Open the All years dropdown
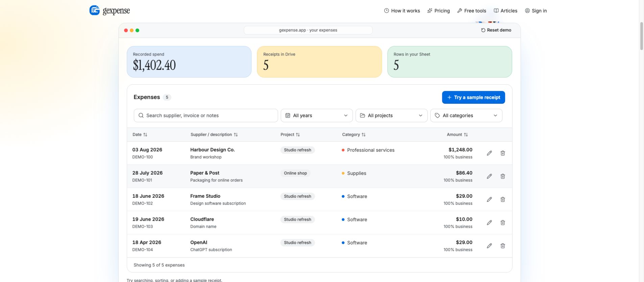The width and height of the screenshot is (644, 282). point(316,115)
